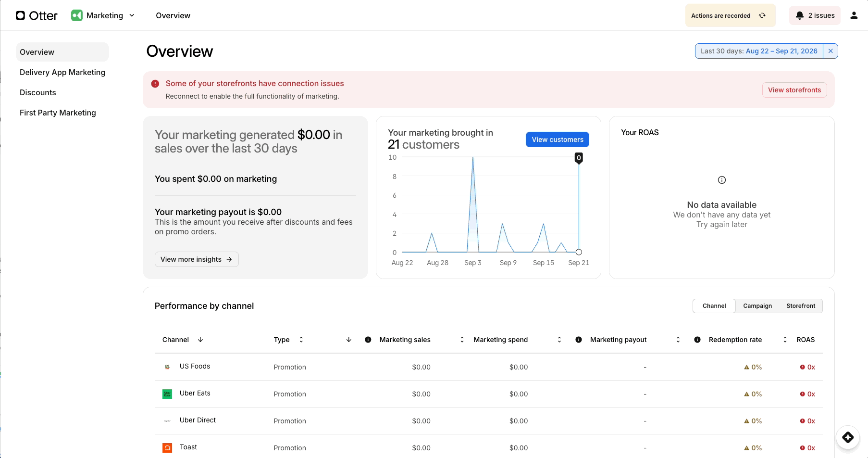Expand the Marketing product dropdown chevron

pyautogui.click(x=132, y=15)
